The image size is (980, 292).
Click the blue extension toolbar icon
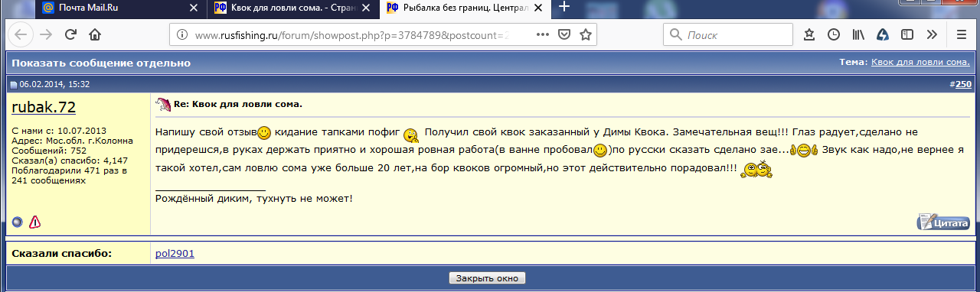(x=883, y=35)
